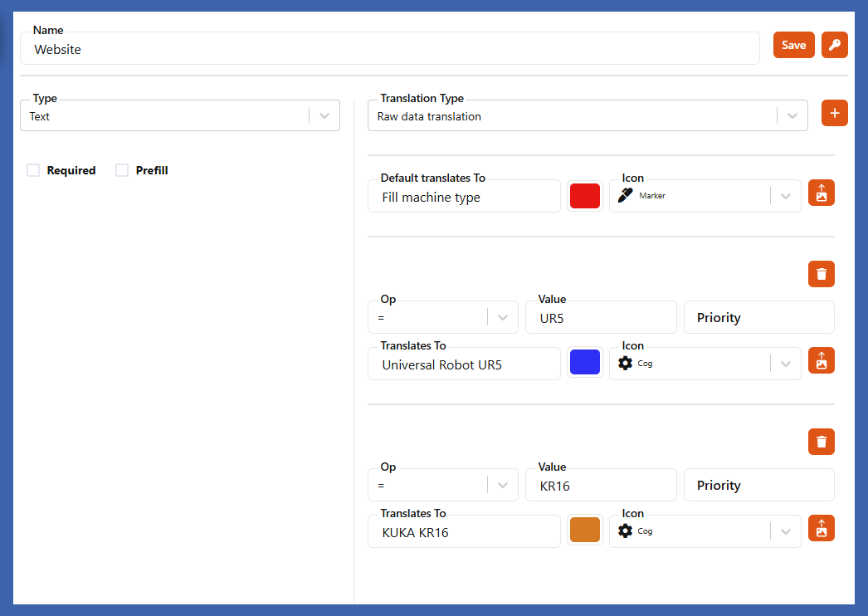This screenshot has height=616, width=868.
Task: Open the blue color swatch for UR5
Action: 585,364
